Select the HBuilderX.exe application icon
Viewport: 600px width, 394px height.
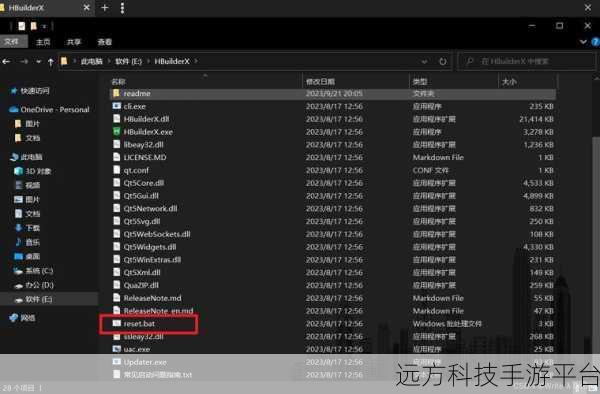[117, 132]
